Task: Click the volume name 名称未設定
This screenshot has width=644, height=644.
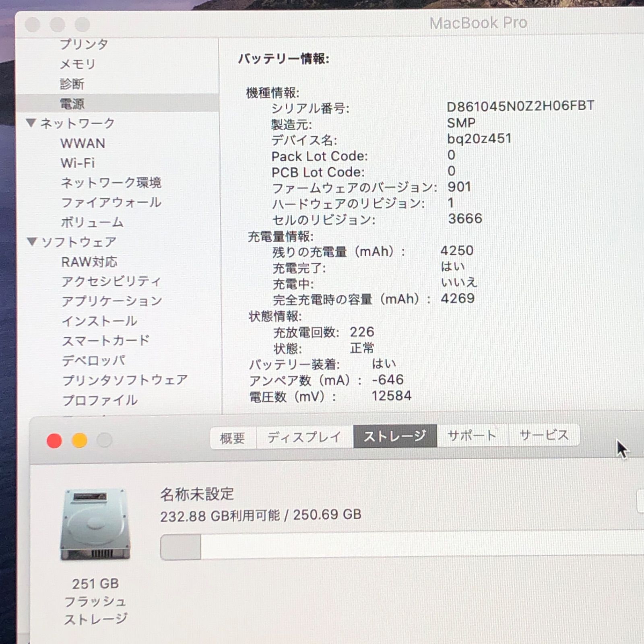Action: pos(197,494)
